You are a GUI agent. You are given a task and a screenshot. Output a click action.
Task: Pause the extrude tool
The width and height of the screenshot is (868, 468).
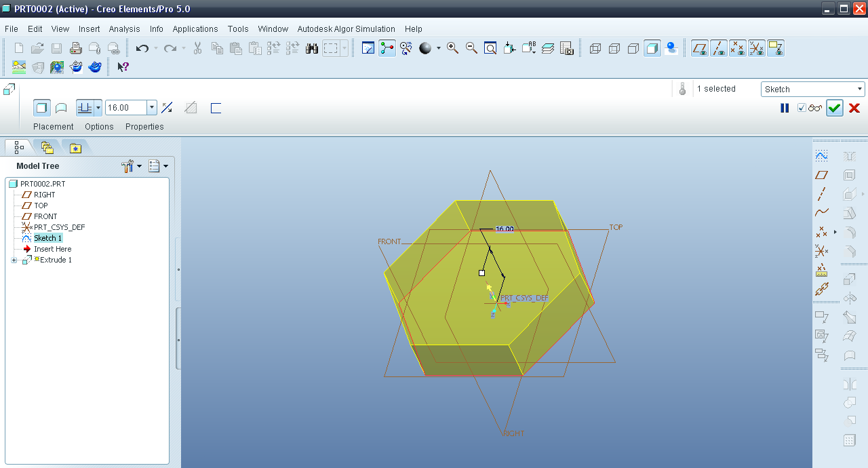click(x=785, y=108)
